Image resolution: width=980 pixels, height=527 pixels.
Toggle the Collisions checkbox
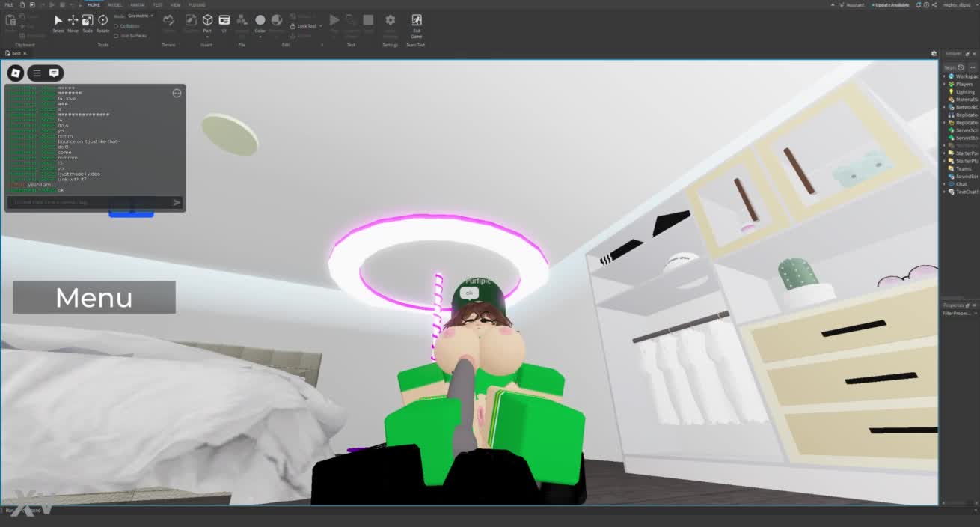pos(116,26)
